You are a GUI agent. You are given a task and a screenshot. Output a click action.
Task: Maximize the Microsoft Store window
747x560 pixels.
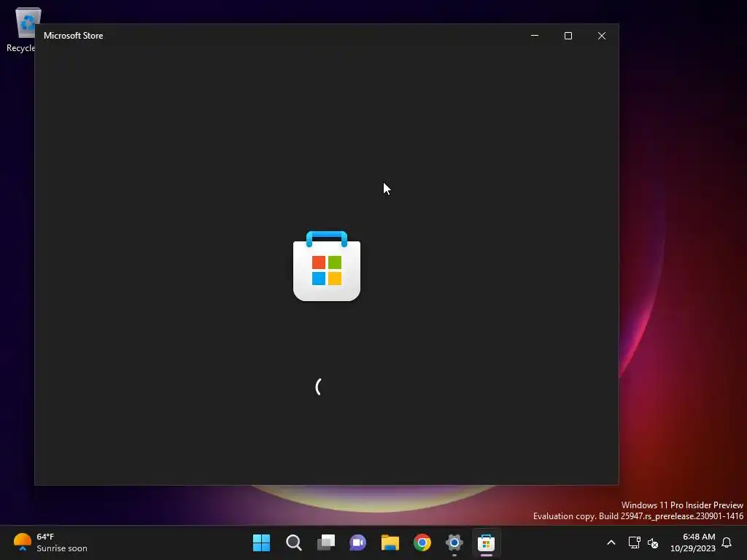point(568,36)
